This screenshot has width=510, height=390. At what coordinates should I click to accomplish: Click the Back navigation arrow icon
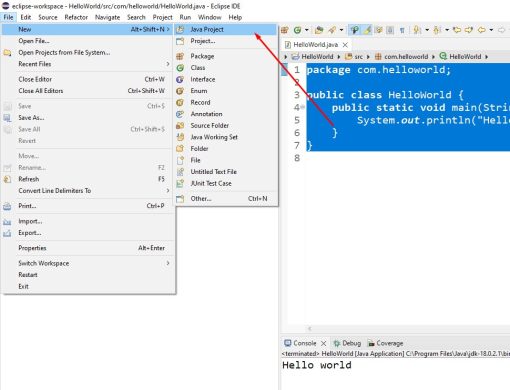point(482,30)
